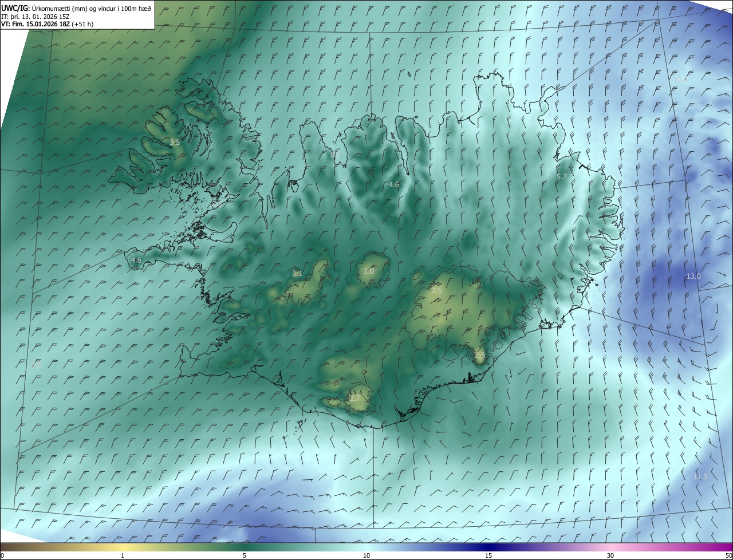Click the legend tick label 1
This screenshot has width=733, height=560.
coord(123,555)
